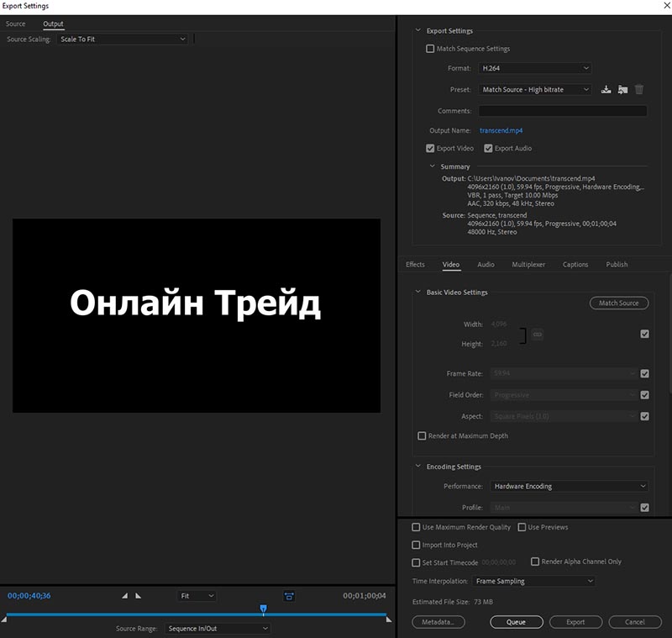Click the Export button
Image resolution: width=672 pixels, height=638 pixels.
[575, 622]
